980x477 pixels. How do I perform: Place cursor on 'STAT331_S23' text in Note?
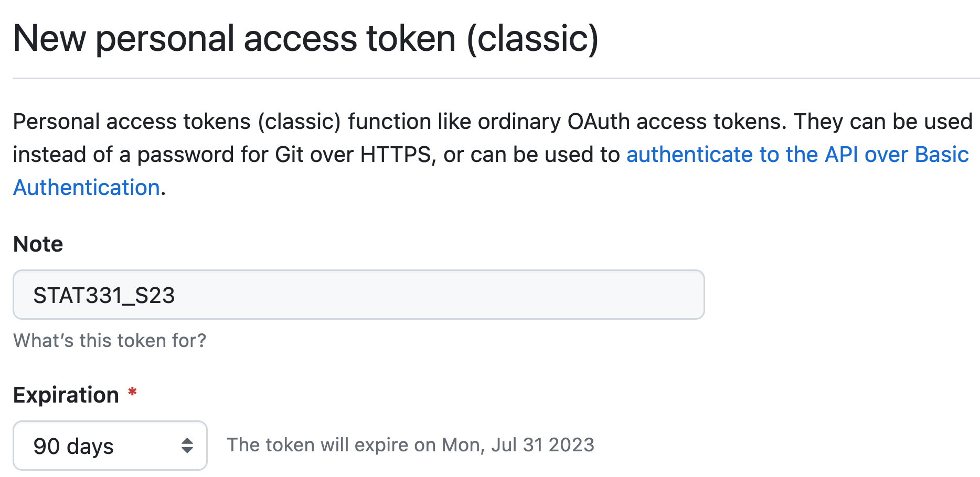pos(104,296)
